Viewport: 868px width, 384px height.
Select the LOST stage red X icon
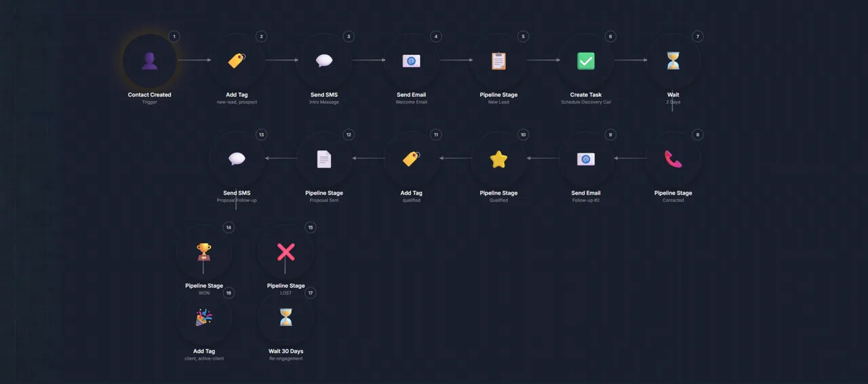[286, 252]
